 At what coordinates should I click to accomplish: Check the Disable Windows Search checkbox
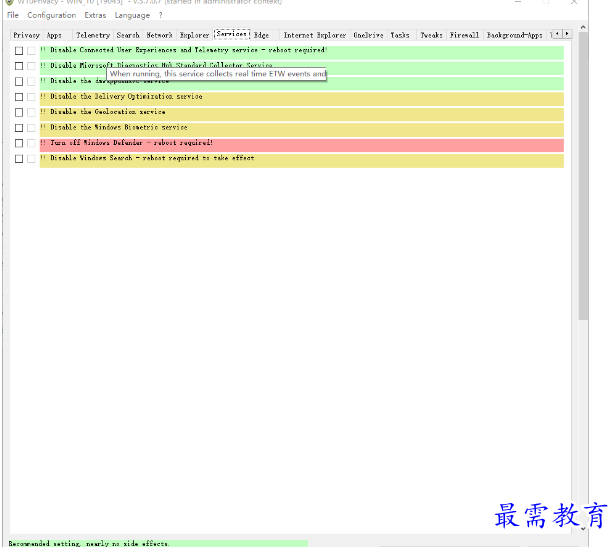19,159
